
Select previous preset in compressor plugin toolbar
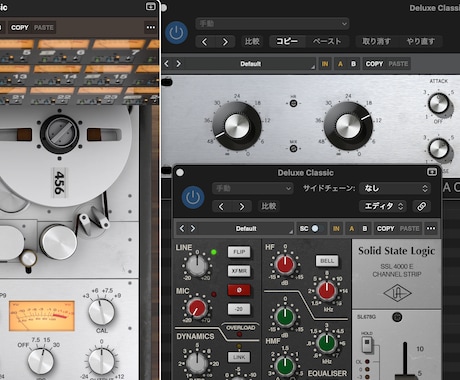(166, 63)
